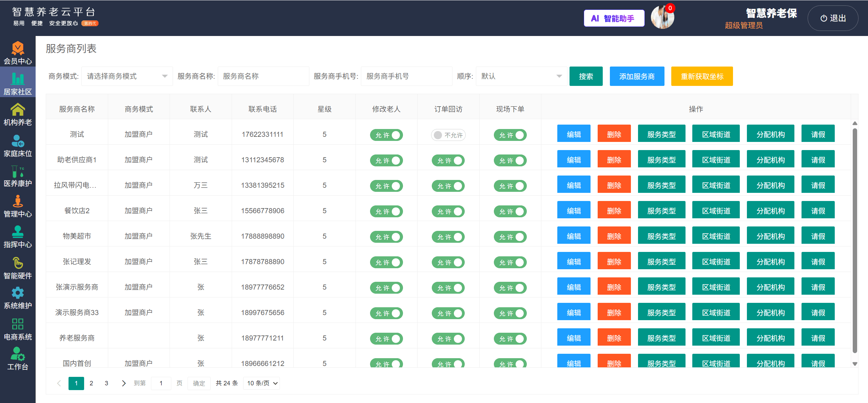Focus 服务商名称 input field

(x=264, y=76)
